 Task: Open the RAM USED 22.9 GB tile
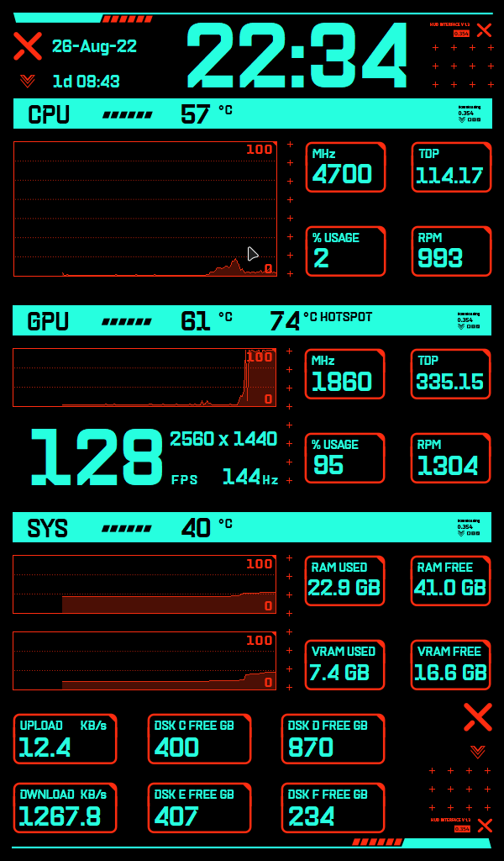pos(344,580)
